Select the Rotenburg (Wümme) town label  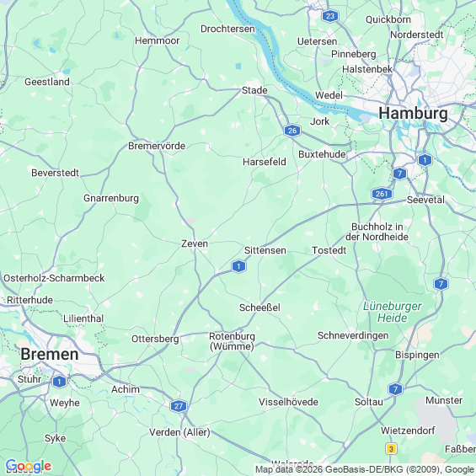pyautogui.click(x=232, y=341)
